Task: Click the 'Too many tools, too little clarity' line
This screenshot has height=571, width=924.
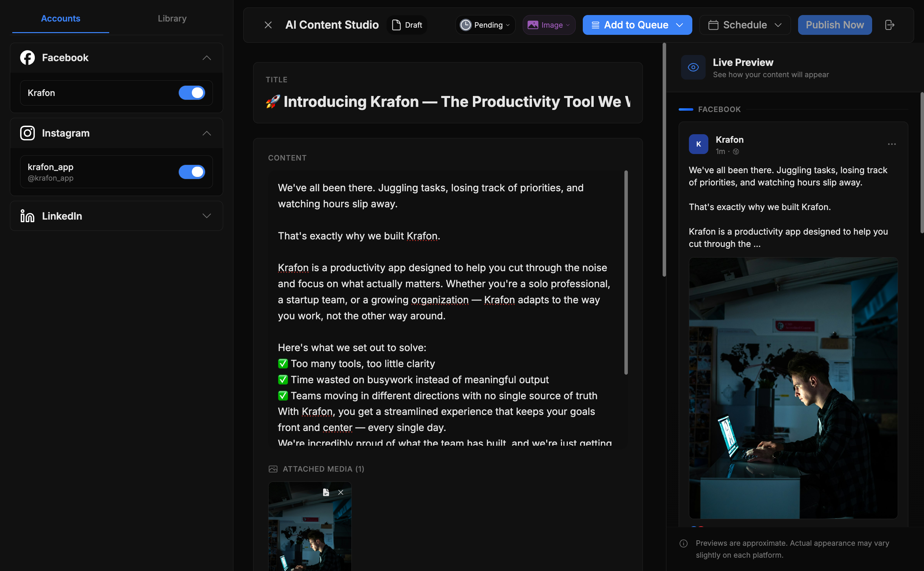Action: pyautogui.click(x=363, y=363)
